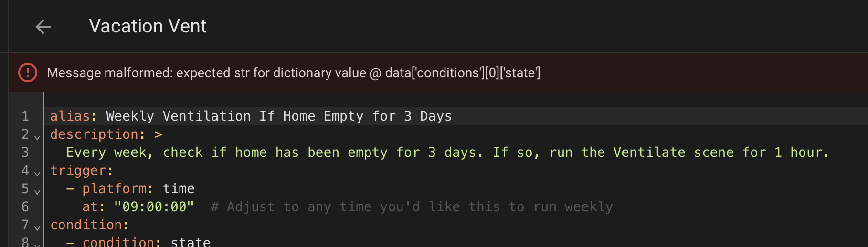Click the back arrow icon
This screenshot has width=868, height=247.
click(x=43, y=27)
